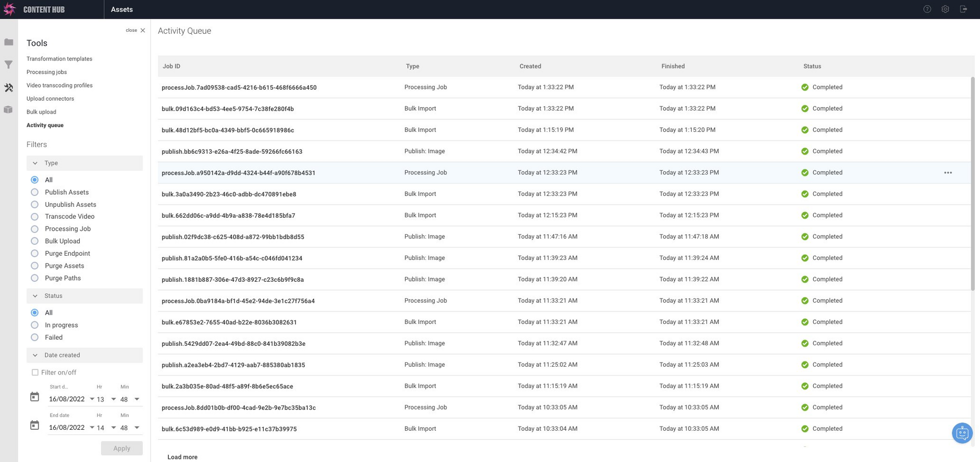
Task: Open the box package icon in sidebar
Action: (8, 110)
